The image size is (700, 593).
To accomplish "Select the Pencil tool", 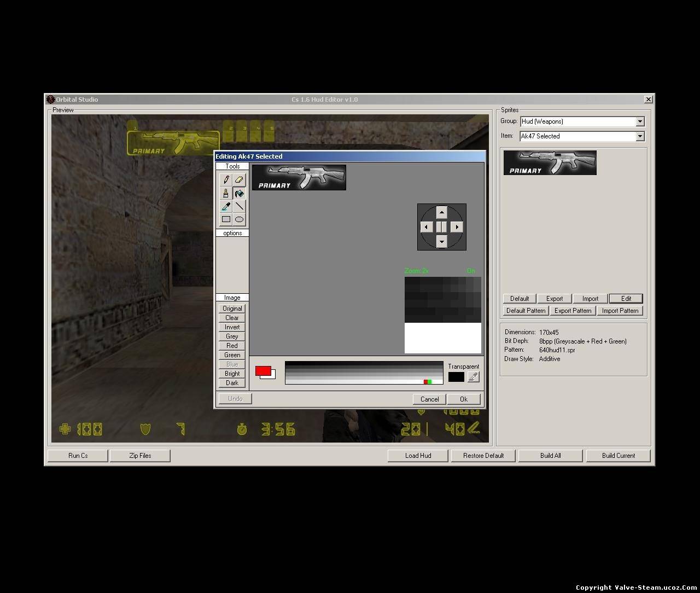I will coord(226,179).
